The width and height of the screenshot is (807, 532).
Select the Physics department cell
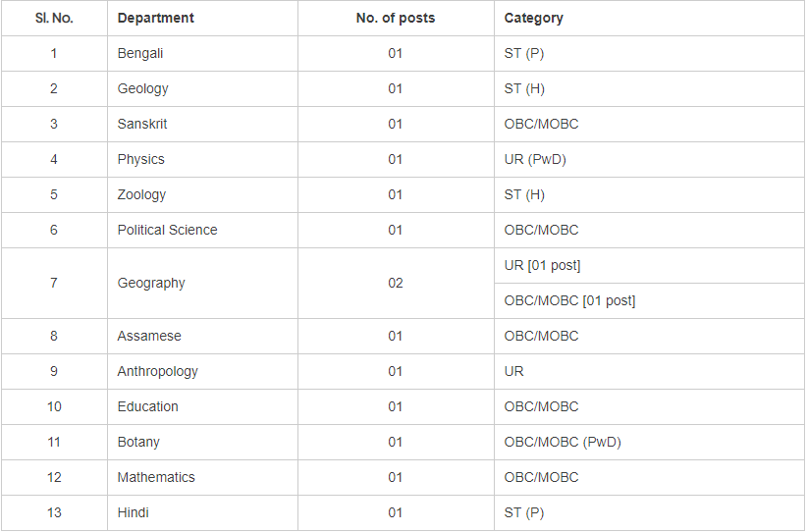[x=140, y=159]
